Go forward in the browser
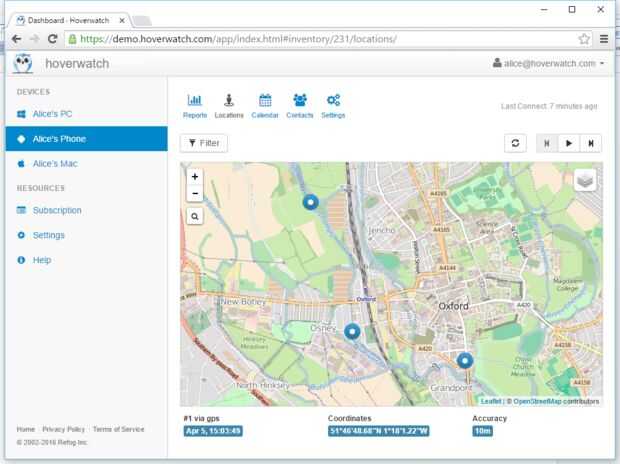The image size is (620, 464). coord(35,39)
